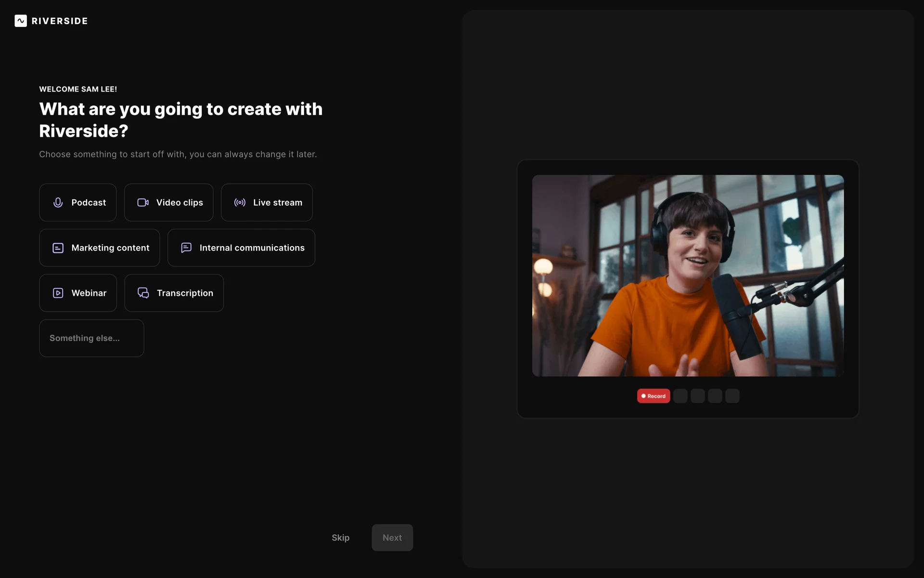Viewport: 924px width, 578px height.
Task: Click the play icon on Webinar
Action: click(58, 293)
